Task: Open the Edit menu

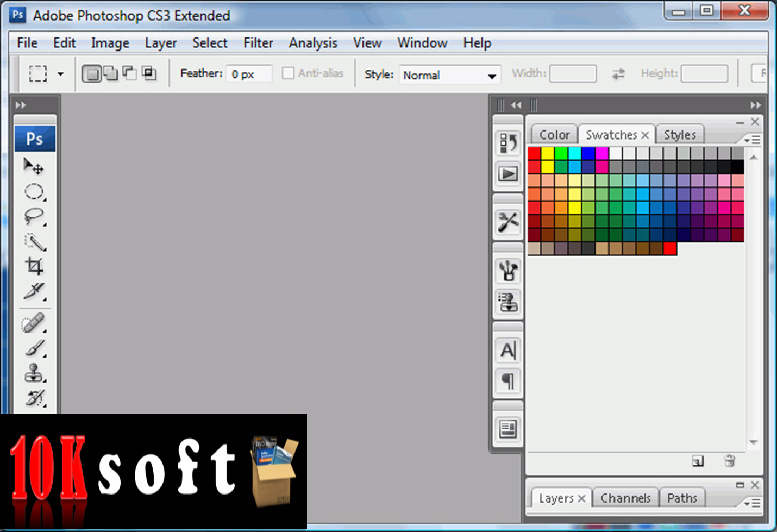Action: 64,43
